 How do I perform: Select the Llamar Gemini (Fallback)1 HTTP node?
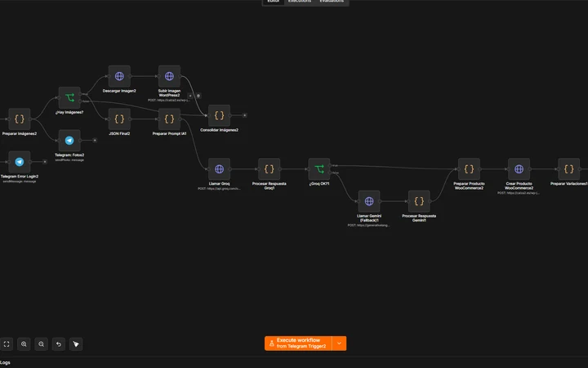click(x=369, y=201)
